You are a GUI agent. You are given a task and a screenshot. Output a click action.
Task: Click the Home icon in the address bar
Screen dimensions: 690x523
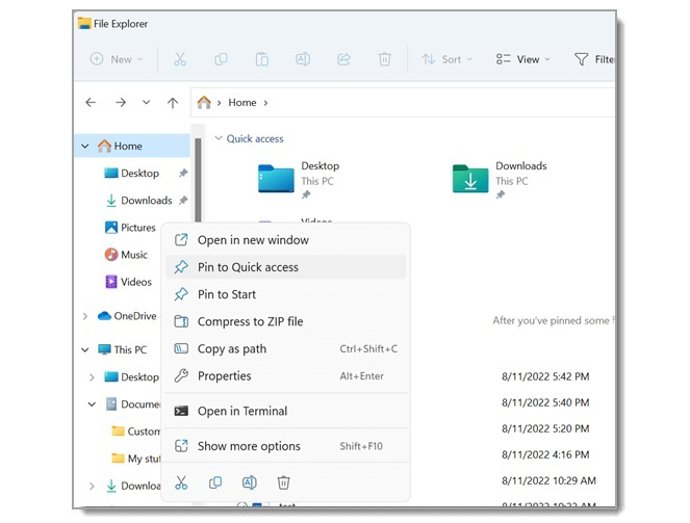pos(204,102)
